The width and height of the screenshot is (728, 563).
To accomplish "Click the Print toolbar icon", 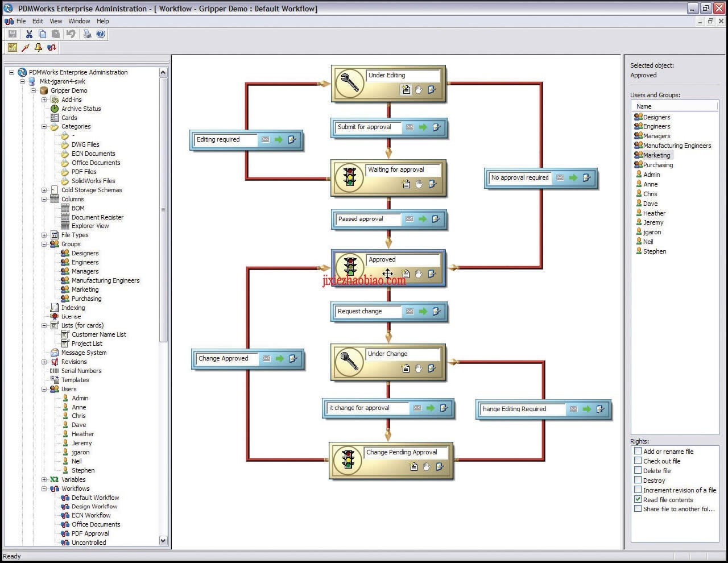I will click(87, 34).
